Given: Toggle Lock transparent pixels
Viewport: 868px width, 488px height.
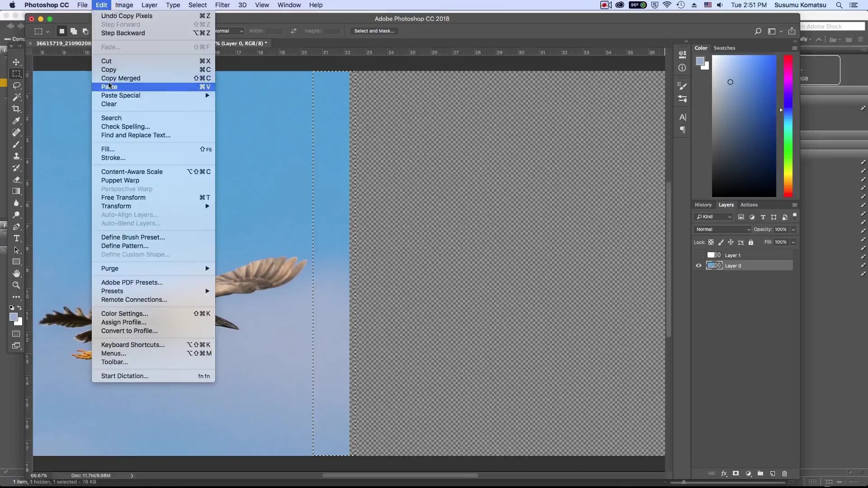Looking at the screenshot, I should pos(711,242).
